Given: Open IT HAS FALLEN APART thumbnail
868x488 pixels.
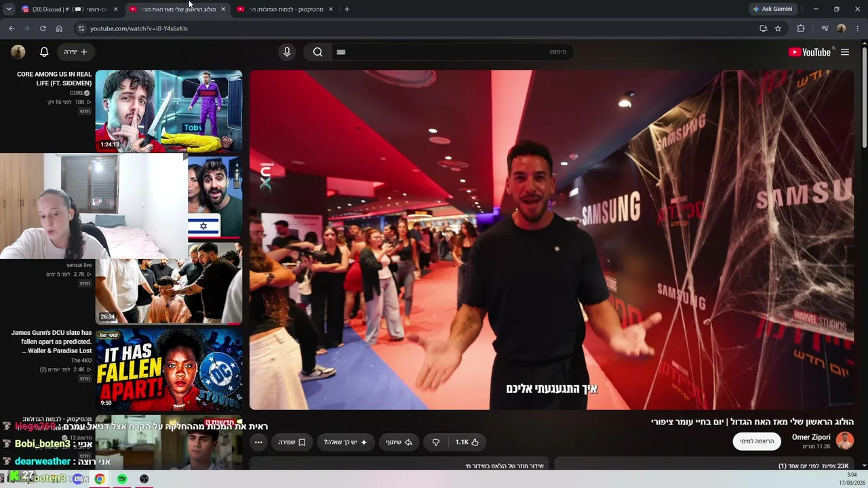Looking at the screenshot, I should [169, 369].
